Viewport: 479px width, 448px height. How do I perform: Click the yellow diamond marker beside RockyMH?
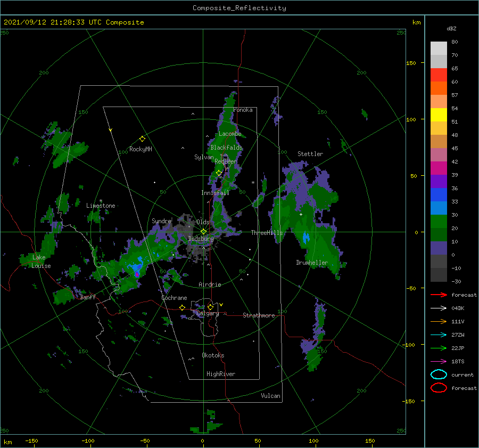[142, 139]
